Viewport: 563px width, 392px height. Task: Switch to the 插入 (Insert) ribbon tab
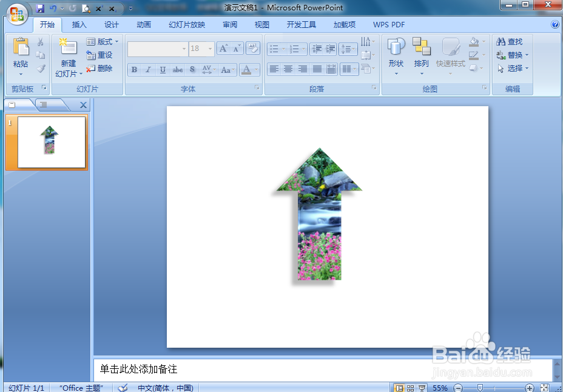point(81,25)
